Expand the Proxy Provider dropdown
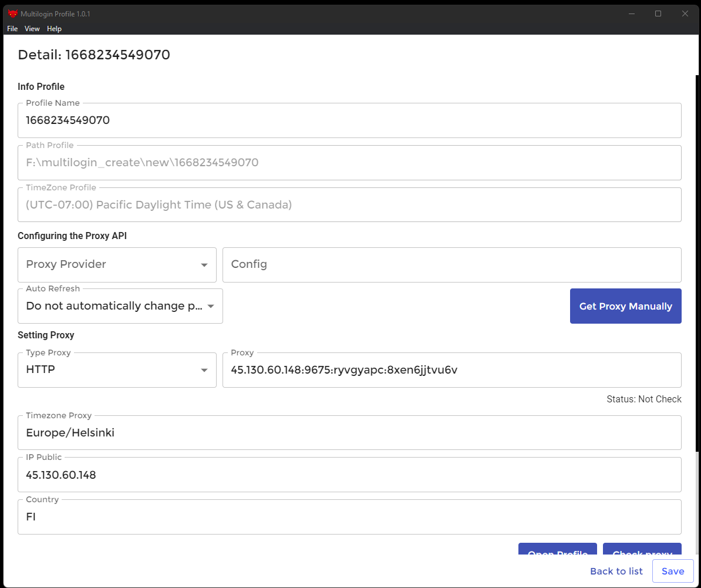Image resolution: width=701 pixels, height=588 pixels. point(117,265)
